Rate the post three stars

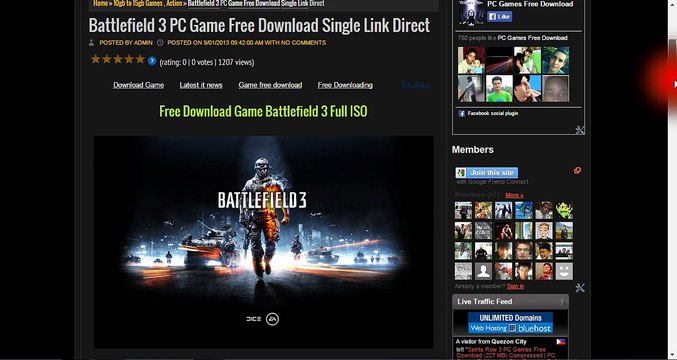(118, 59)
